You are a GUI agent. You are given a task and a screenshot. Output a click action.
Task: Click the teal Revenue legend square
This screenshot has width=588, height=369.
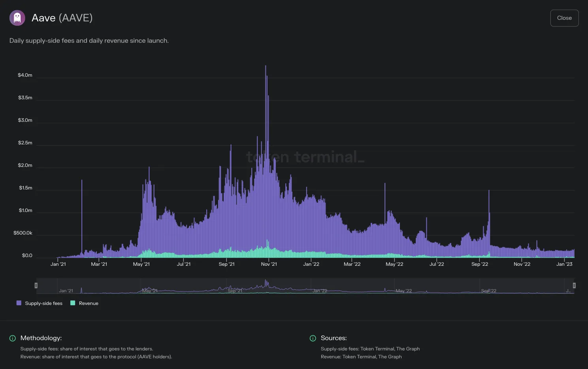click(x=73, y=303)
